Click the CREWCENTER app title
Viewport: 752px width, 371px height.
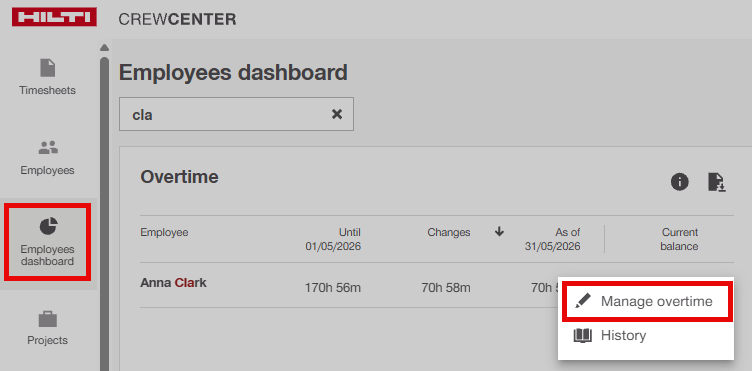pyautogui.click(x=177, y=19)
